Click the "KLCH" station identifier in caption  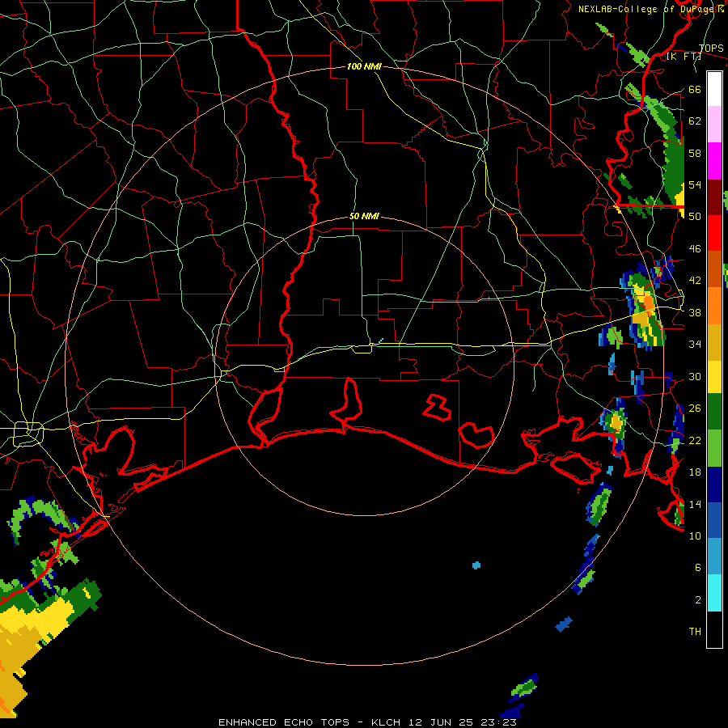(x=386, y=722)
